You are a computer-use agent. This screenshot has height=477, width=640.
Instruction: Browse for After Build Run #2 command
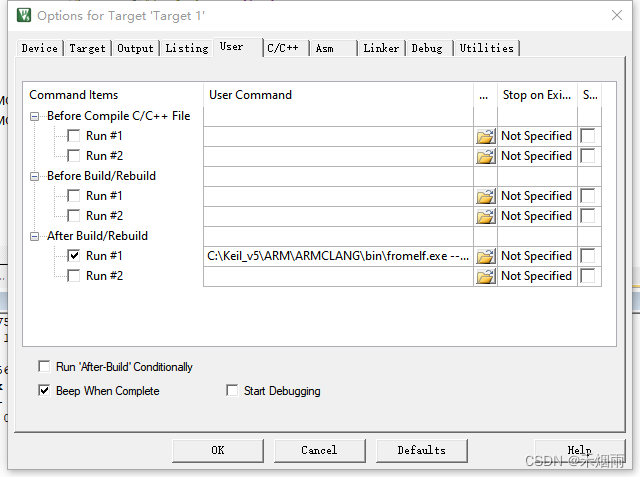pyautogui.click(x=486, y=276)
